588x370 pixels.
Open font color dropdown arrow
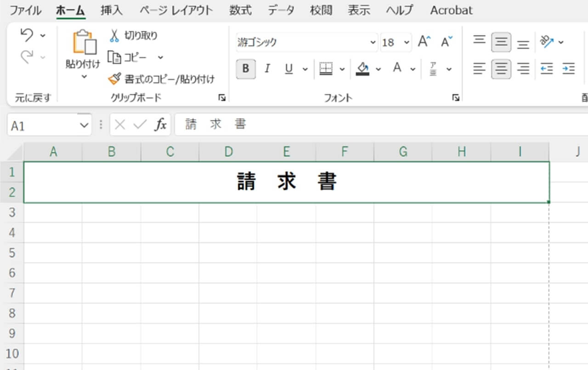pos(413,69)
